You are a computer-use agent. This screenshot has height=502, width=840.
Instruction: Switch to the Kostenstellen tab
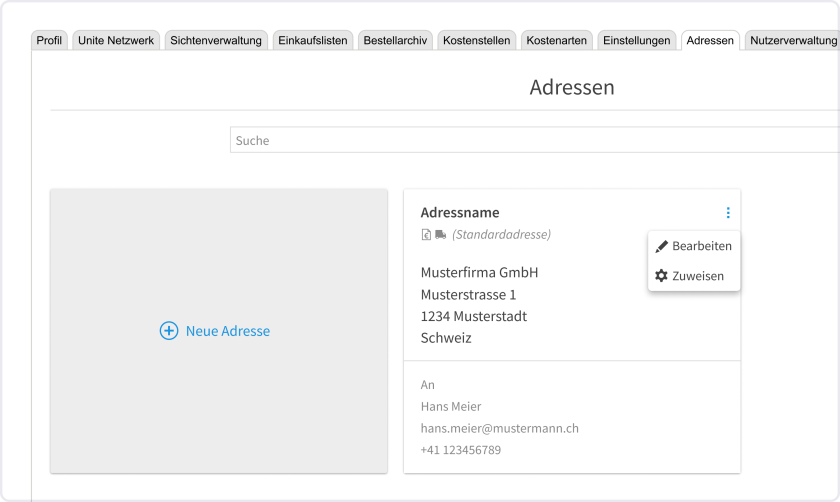point(476,41)
